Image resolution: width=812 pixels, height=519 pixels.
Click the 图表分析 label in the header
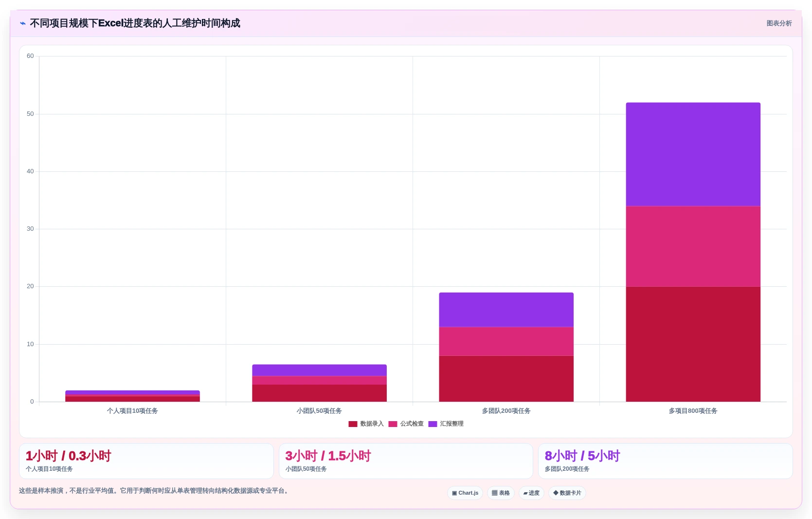[x=779, y=23]
